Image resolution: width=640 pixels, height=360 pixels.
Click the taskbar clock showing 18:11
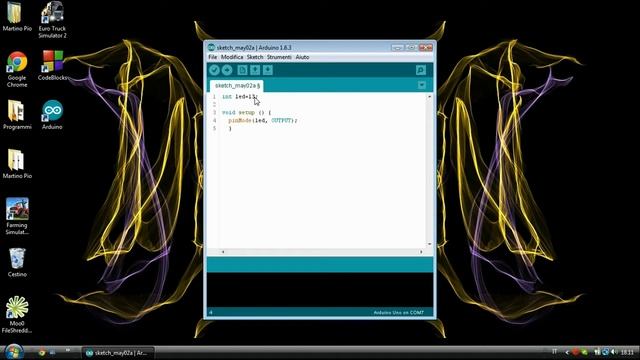(x=627, y=352)
